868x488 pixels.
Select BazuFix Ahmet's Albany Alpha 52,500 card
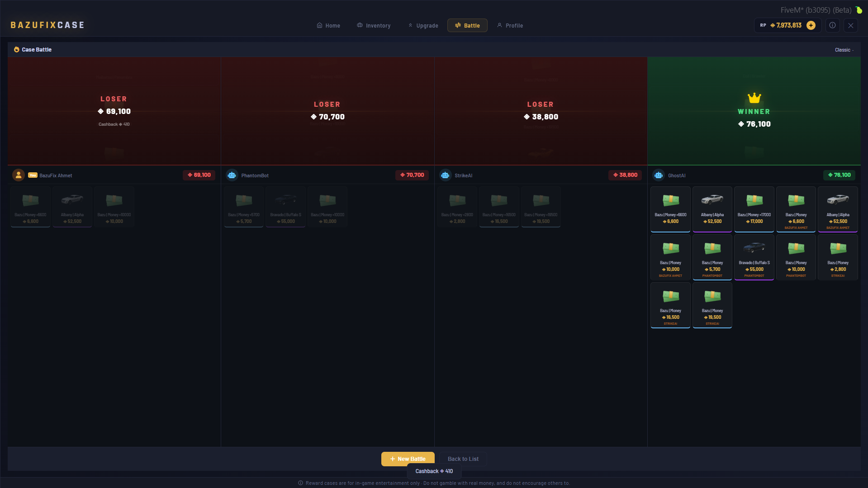pyautogui.click(x=72, y=207)
